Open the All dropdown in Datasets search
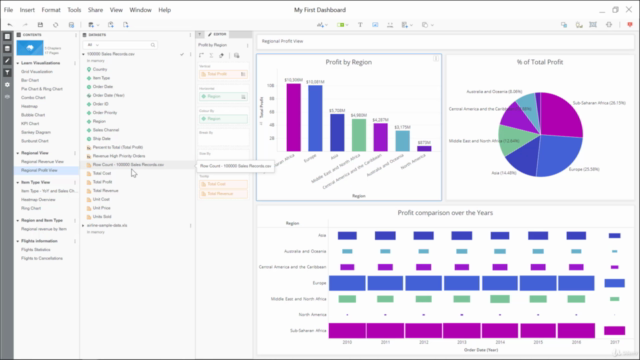This screenshot has width=640, height=360. point(93,45)
